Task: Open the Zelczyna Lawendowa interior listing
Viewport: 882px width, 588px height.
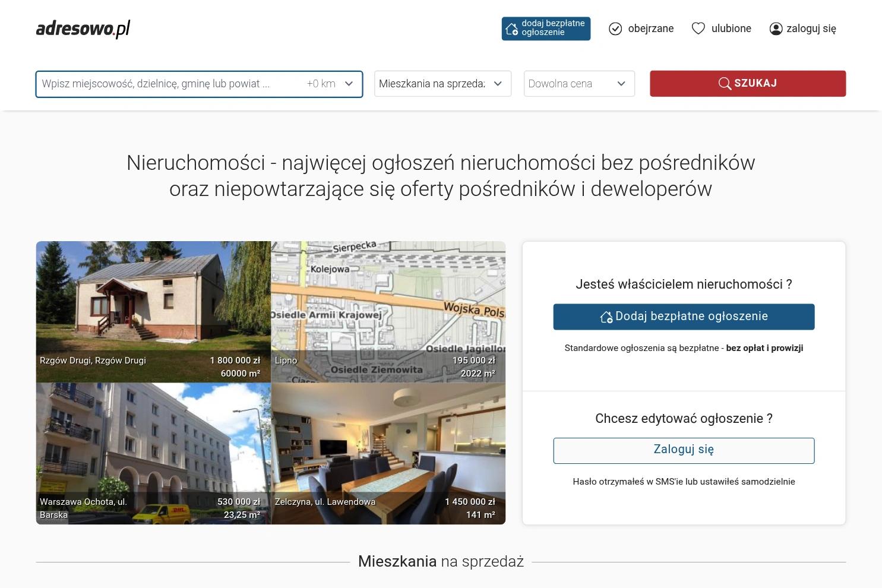Action: [388, 454]
